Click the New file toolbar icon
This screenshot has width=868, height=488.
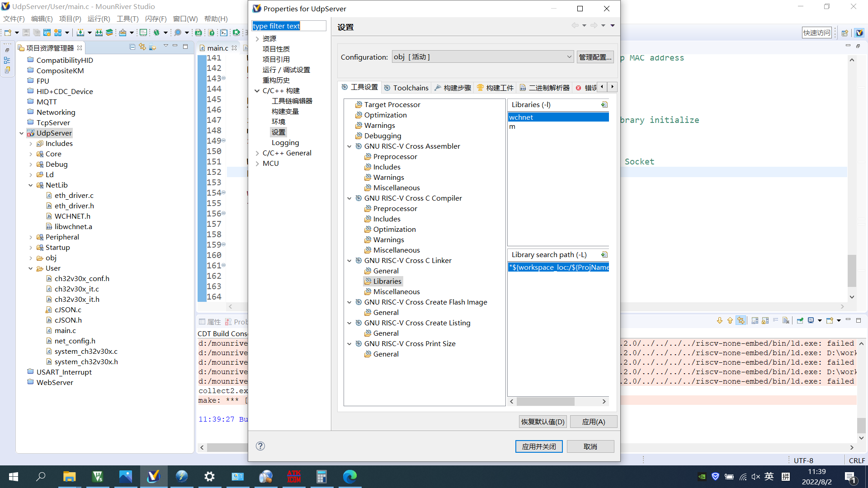coord(8,33)
